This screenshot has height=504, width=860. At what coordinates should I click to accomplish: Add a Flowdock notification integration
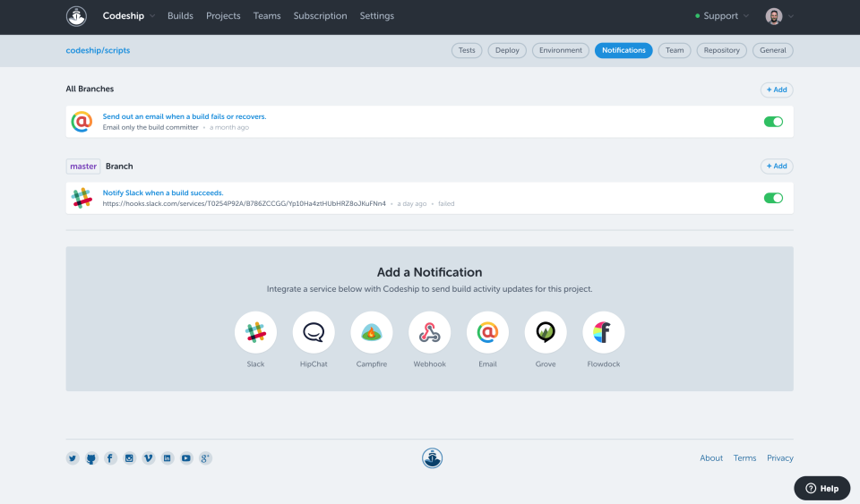[603, 332]
